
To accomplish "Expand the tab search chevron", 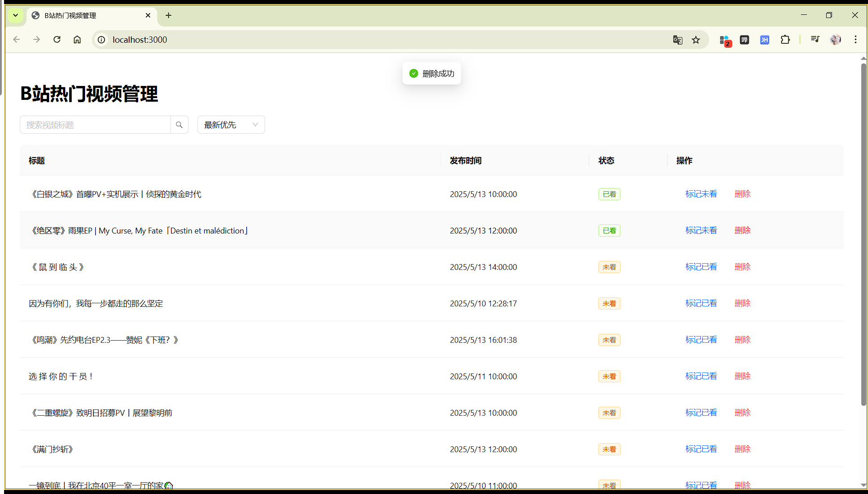I will click(x=15, y=15).
